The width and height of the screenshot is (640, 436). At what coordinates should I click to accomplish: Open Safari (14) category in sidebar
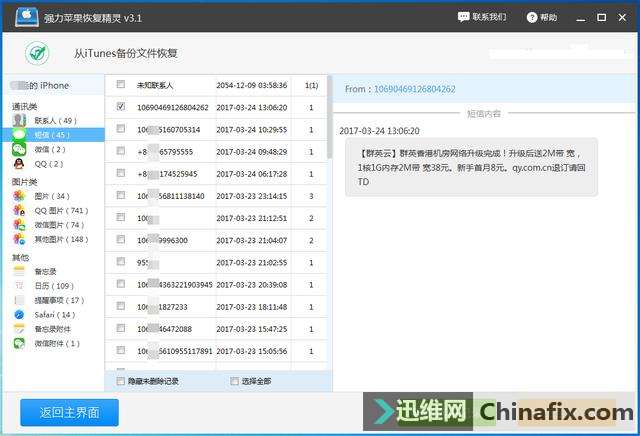pos(54,314)
